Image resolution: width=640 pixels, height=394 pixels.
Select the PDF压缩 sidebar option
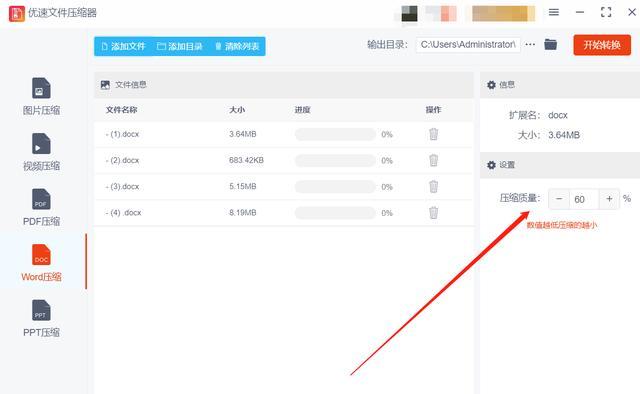point(41,208)
